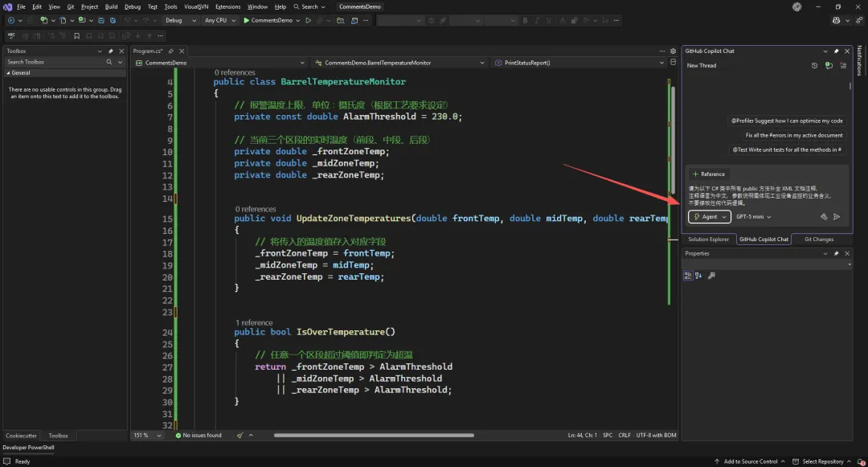
Task: Click Add to Source Control in status bar
Action: pos(750,461)
